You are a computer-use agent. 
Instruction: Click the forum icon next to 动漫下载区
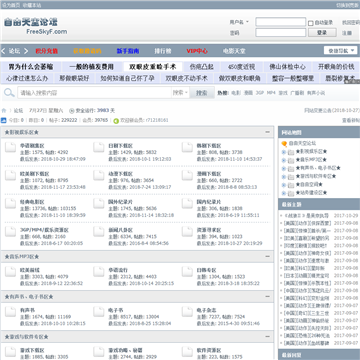click(x=99, y=175)
